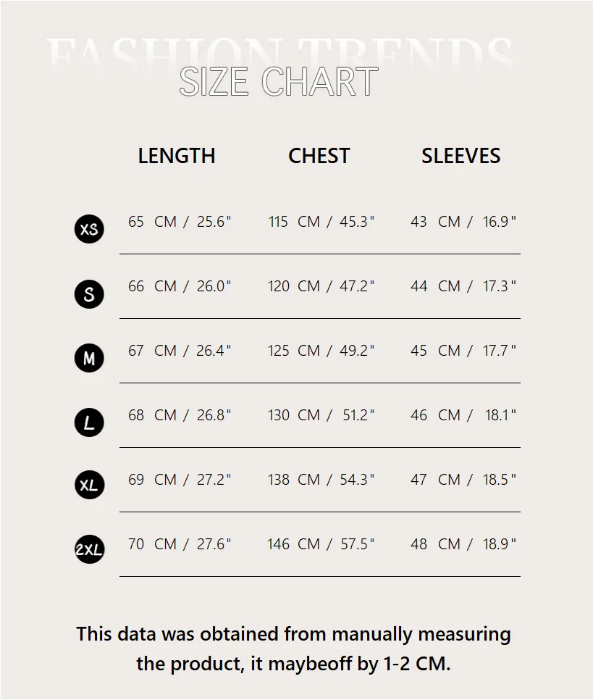The width and height of the screenshot is (593, 700).
Task: Choose the M size badge
Action: click(x=89, y=359)
